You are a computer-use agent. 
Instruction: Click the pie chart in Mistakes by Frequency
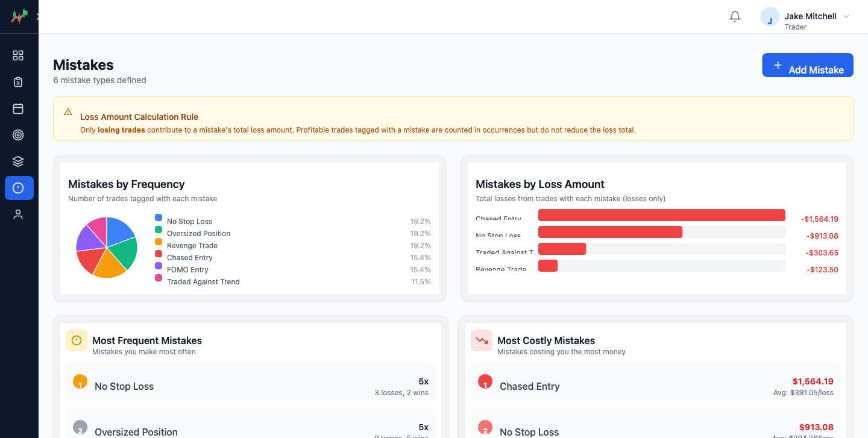point(106,247)
